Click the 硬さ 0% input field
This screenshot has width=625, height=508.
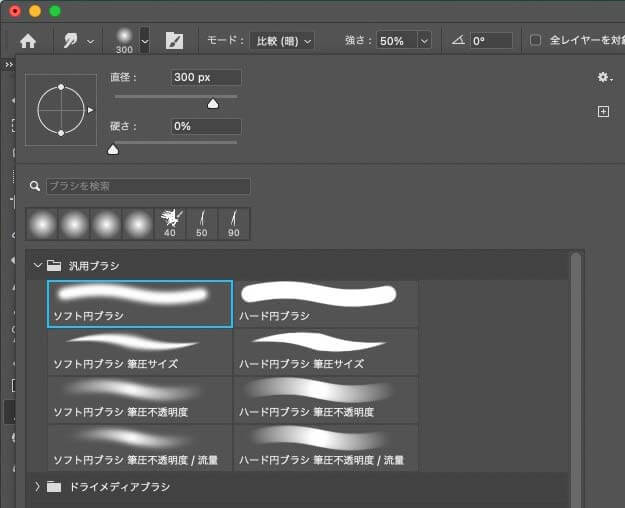206,127
